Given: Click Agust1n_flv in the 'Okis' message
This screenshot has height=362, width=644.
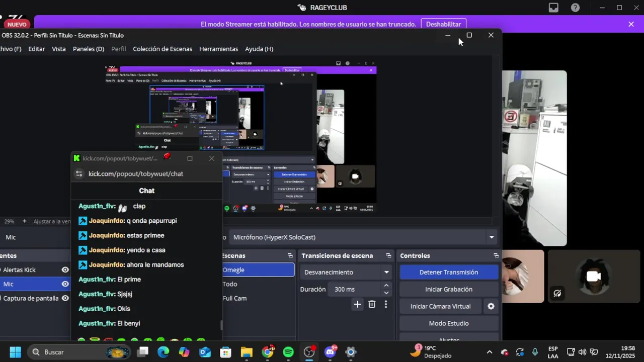Looking at the screenshot, I should click(97, 309).
